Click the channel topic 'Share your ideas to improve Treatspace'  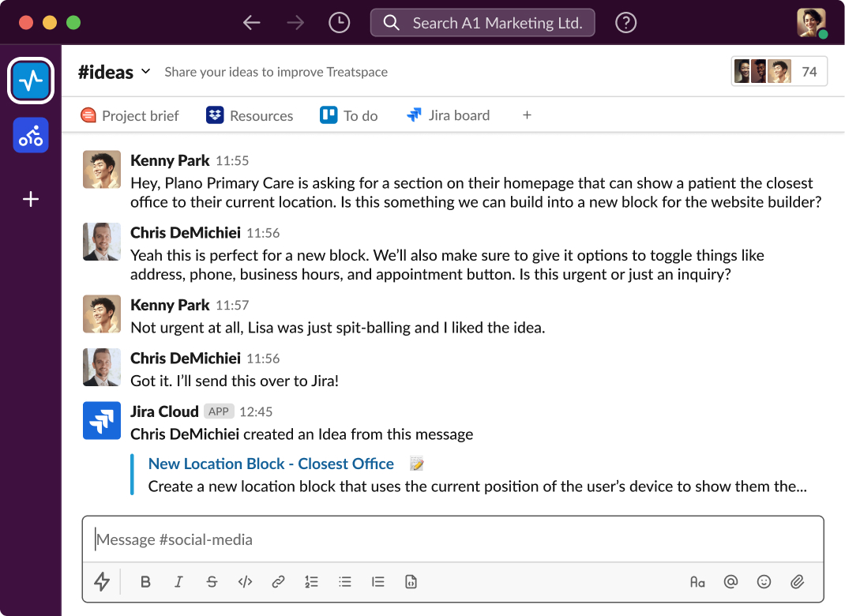pyautogui.click(x=276, y=72)
